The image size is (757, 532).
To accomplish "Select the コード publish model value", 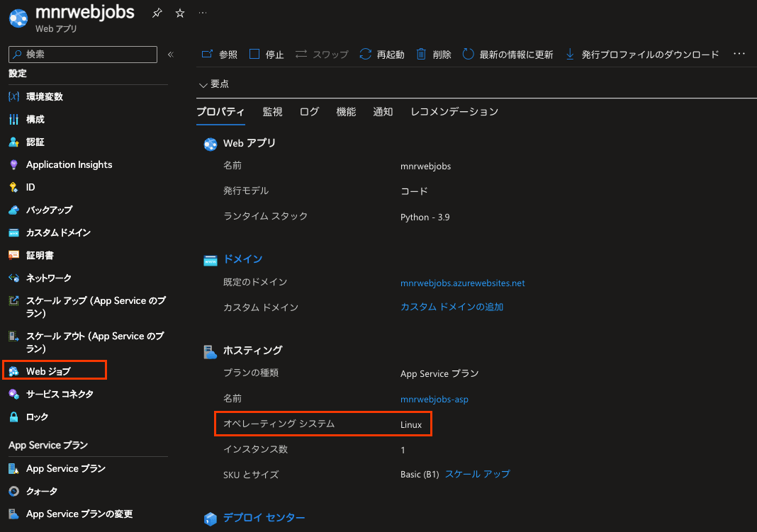I will point(414,191).
